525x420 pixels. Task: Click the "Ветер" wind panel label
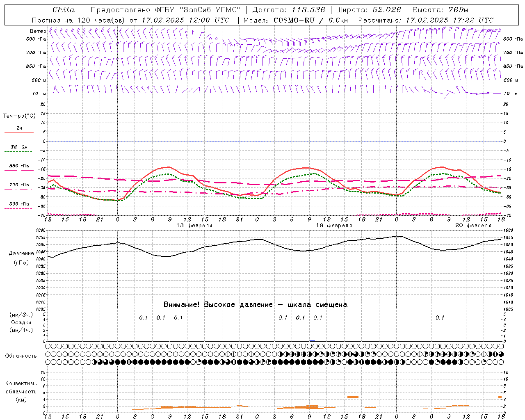38,31
